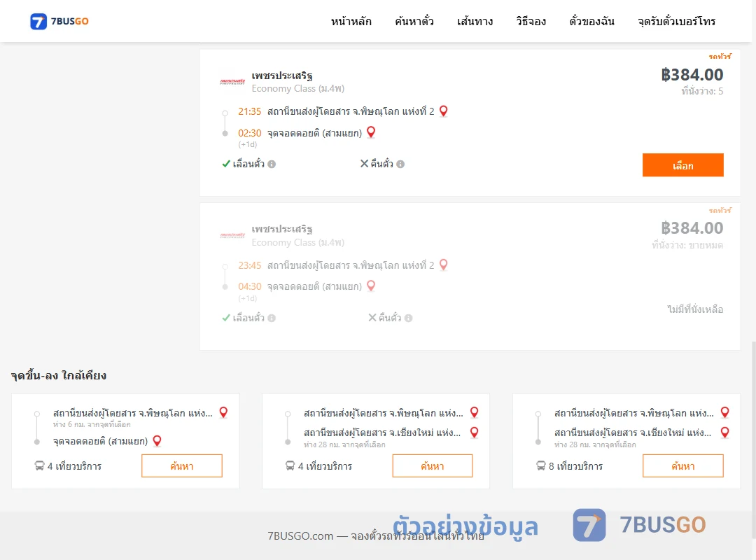Click bus icon on the 6 กม. nearby card
This screenshot has height=560, width=756.
click(39, 466)
